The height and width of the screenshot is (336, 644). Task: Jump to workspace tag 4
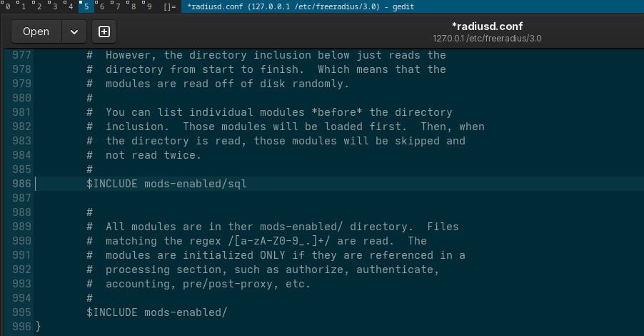[x=70, y=6]
